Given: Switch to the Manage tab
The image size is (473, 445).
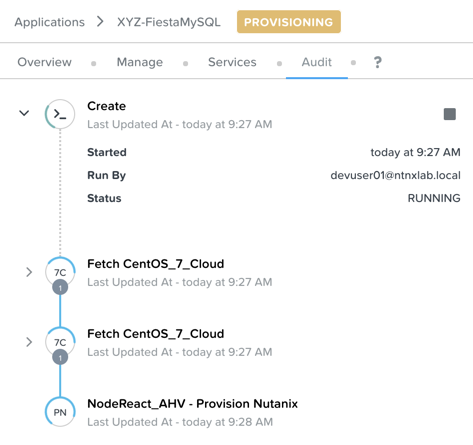Looking at the screenshot, I should pyautogui.click(x=140, y=62).
